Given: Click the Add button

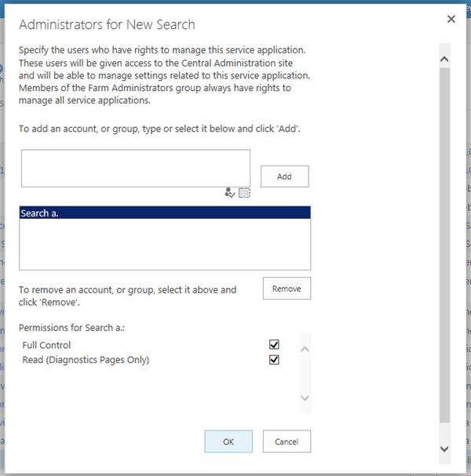Looking at the screenshot, I should (x=284, y=176).
